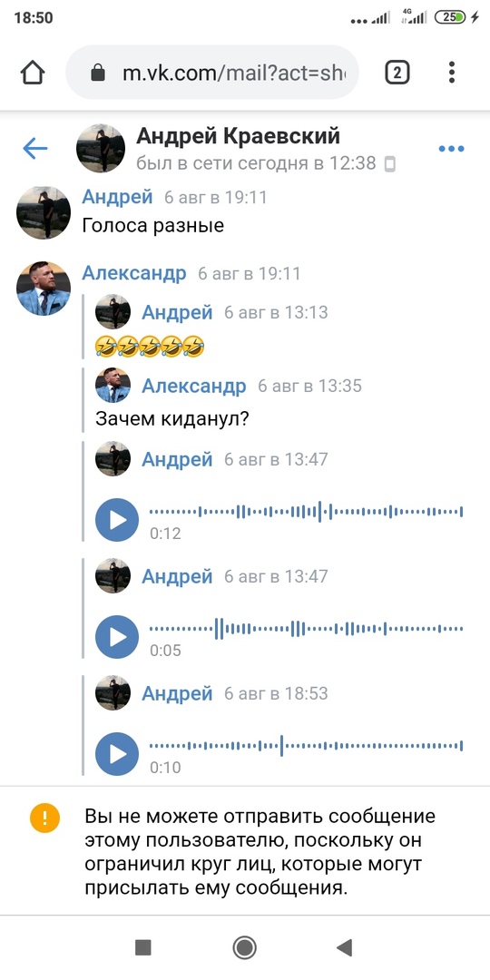Seek within the 0:12 voice message waveform
Screen dimensions: 490x980
pyautogui.click(x=307, y=511)
